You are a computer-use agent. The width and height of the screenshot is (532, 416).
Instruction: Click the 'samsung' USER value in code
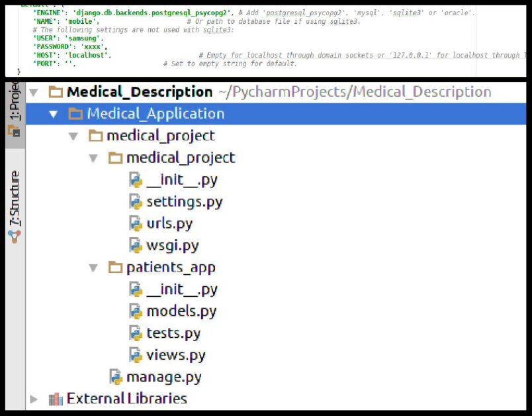click(x=86, y=39)
